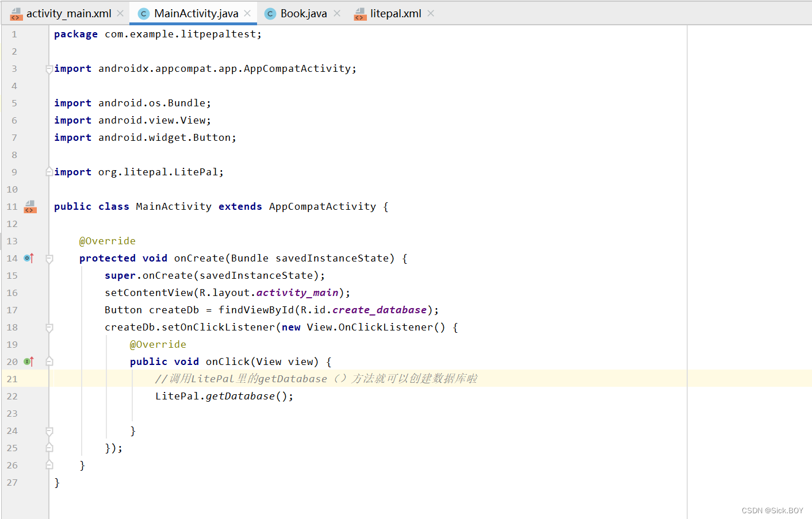Viewport: 812px width, 519px height.
Task: Open the Book.java tab
Action: click(304, 13)
